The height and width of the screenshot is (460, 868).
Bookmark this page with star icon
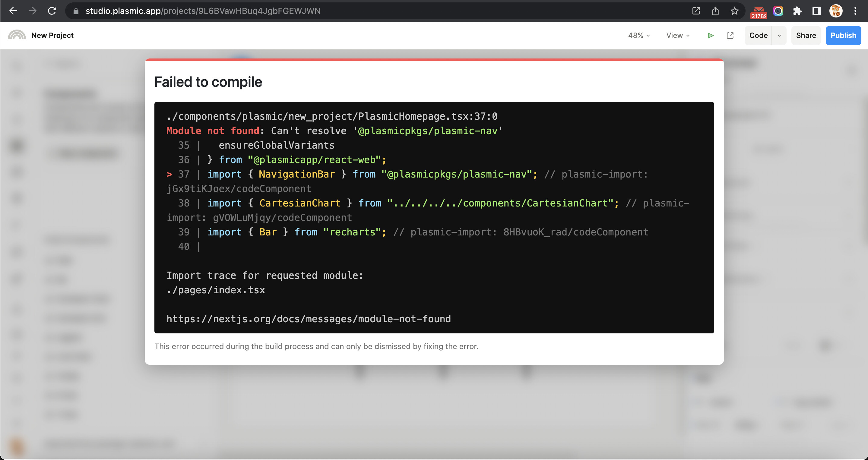pos(734,11)
